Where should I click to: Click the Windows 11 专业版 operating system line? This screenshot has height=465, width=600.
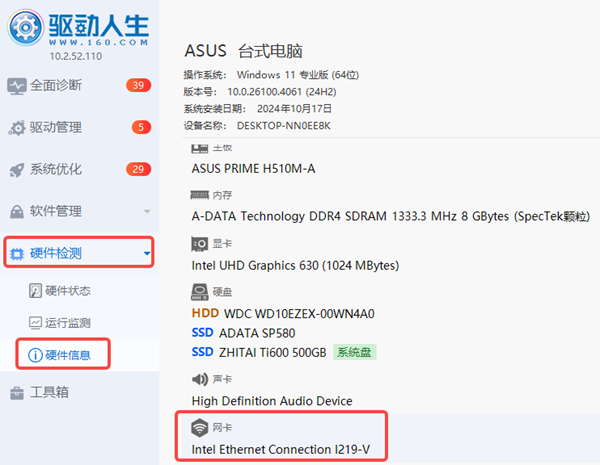[271, 75]
